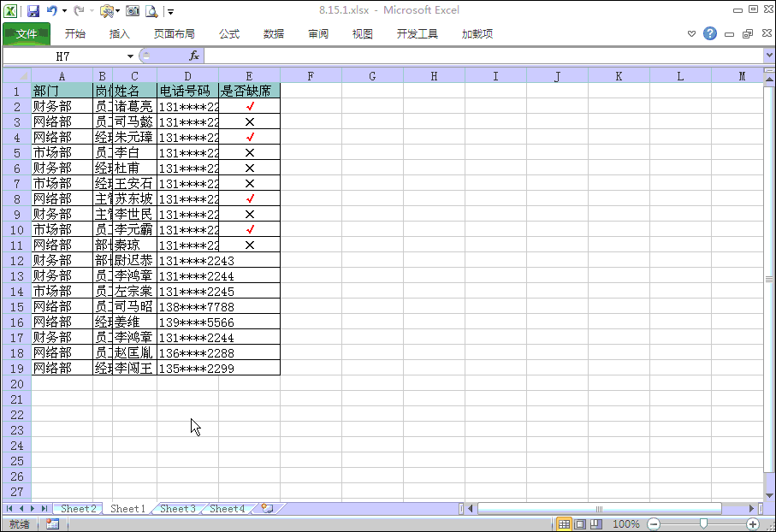Viewport: 776px width, 532px height.
Task: Switch to Normal view icon
Action: pyautogui.click(x=564, y=524)
